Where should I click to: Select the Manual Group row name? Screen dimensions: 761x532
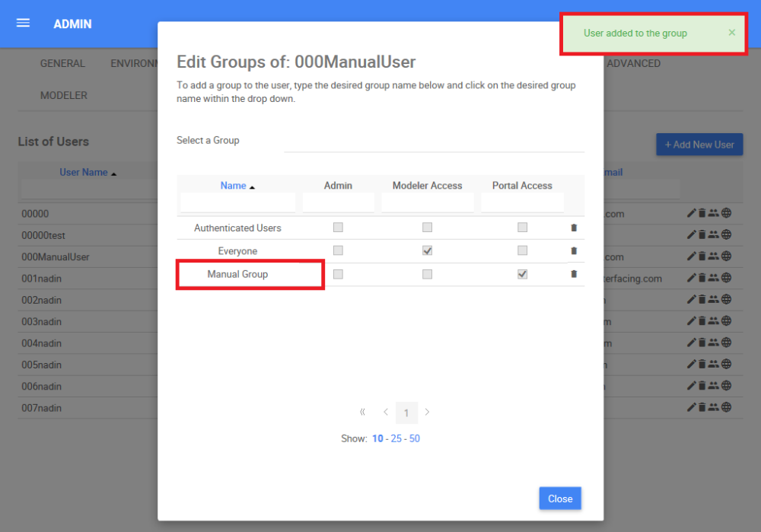[237, 274]
